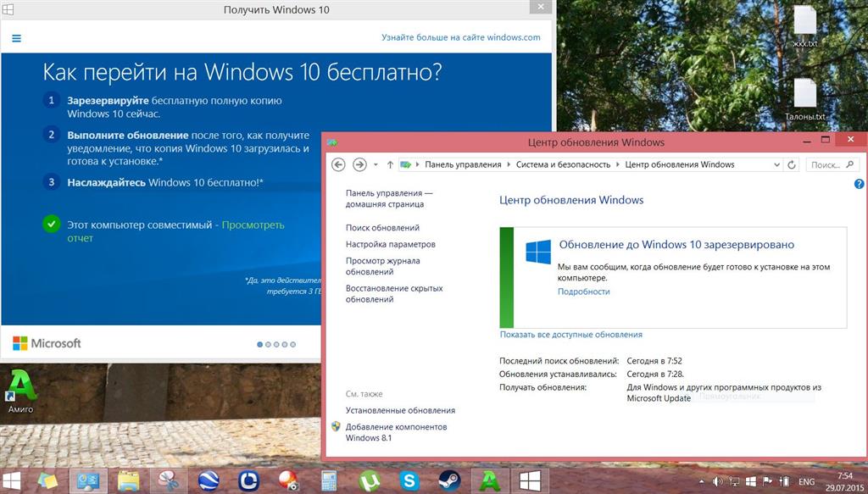Open 'Просмотр журнала обновлений'
This screenshot has height=494, width=868.
[x=382, y=266]
